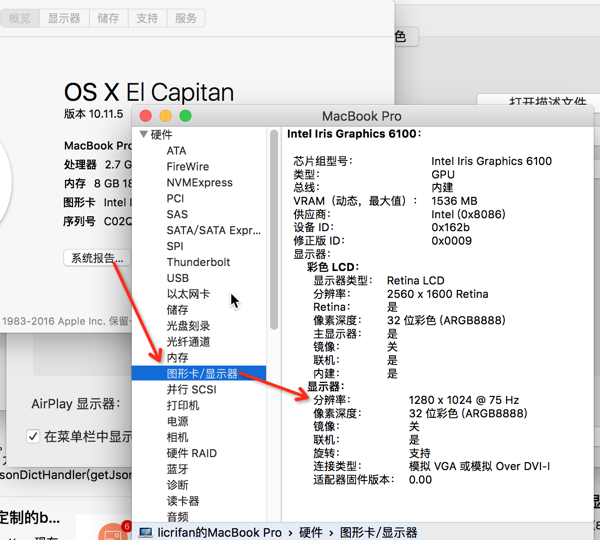
Task: Select 储存 in hardware sidebar list
Action: (177, 310)
